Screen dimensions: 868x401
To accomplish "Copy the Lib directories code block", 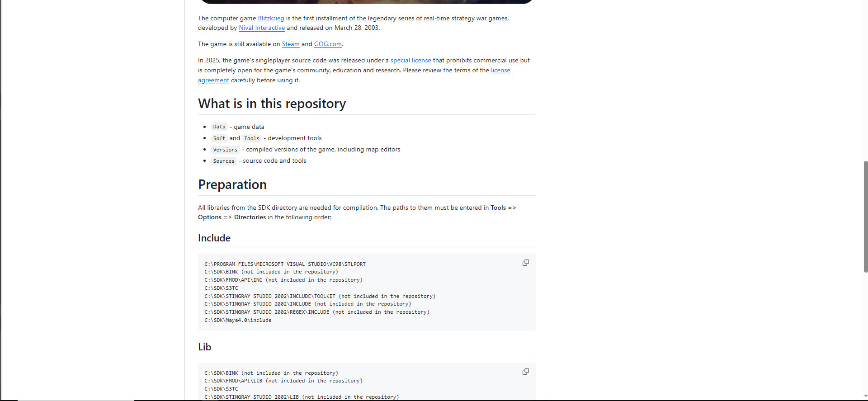I will click(x=525, y=372).
